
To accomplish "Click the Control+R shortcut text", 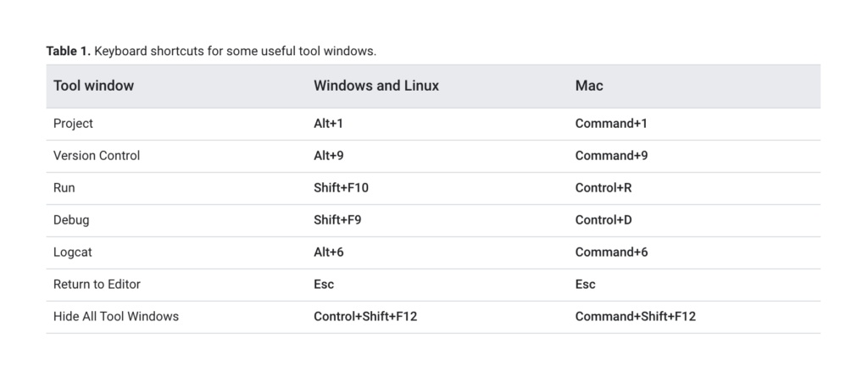I will pos(604,188).
